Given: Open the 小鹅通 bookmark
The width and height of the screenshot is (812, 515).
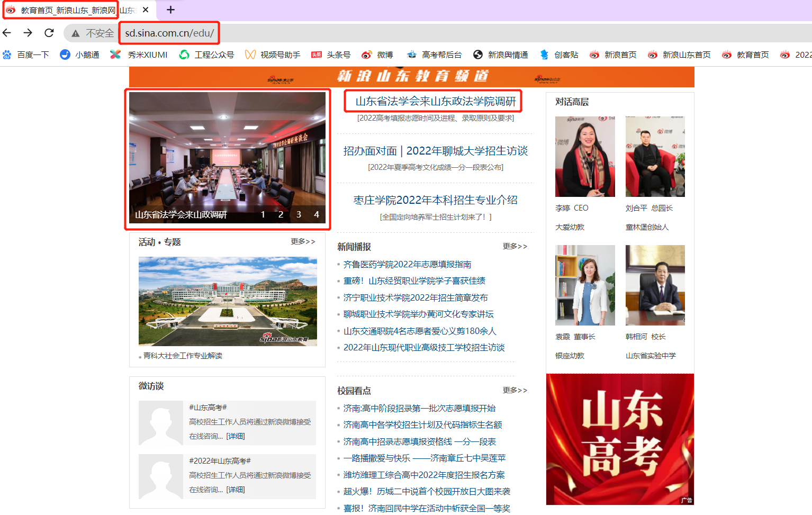Looking at the screenshot, I should tap(80, 55).
